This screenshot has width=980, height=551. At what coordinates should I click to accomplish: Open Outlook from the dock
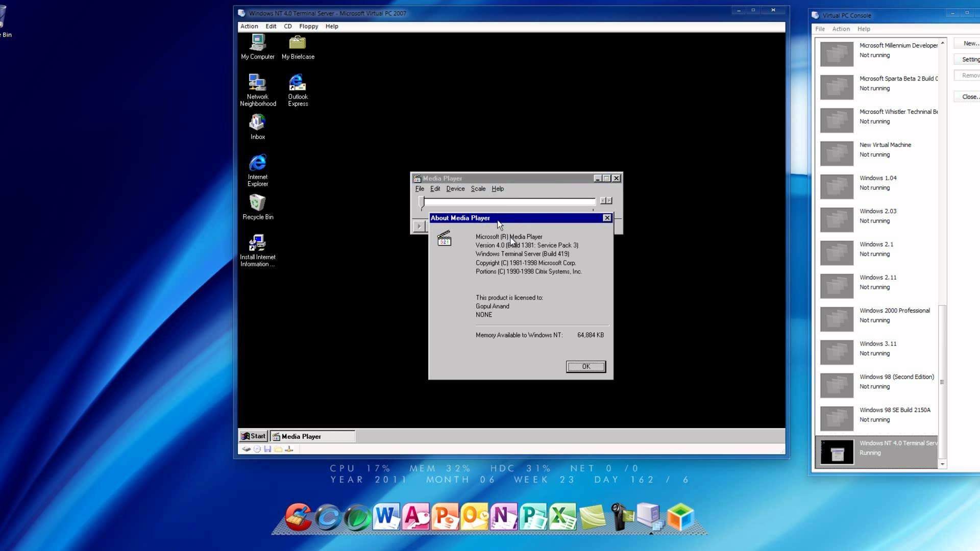(x=475, y=517)
